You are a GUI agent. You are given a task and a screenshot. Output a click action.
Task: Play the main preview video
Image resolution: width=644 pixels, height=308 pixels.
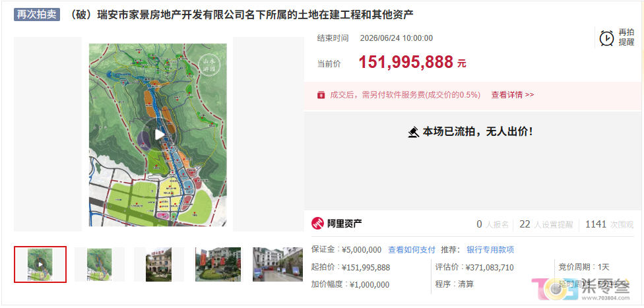click(x=158, y=135)
